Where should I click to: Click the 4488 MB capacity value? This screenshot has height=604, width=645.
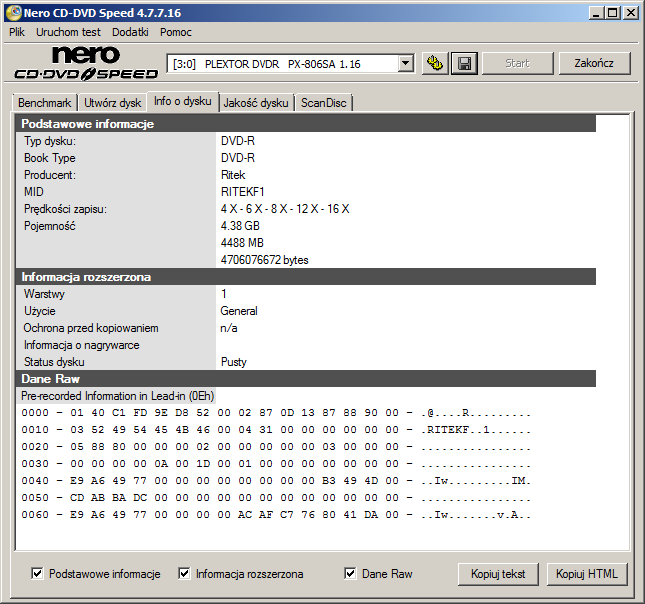click(x=242, y=243)
